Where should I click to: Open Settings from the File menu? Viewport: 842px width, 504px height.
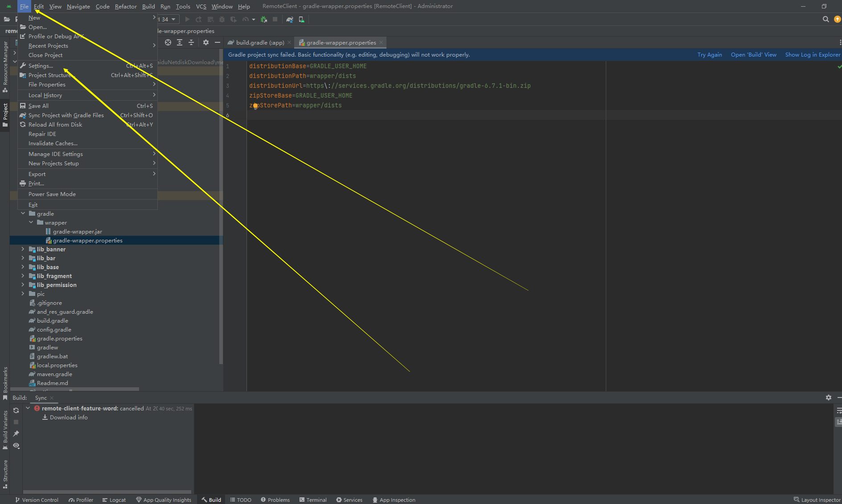(x=87, y=66)
